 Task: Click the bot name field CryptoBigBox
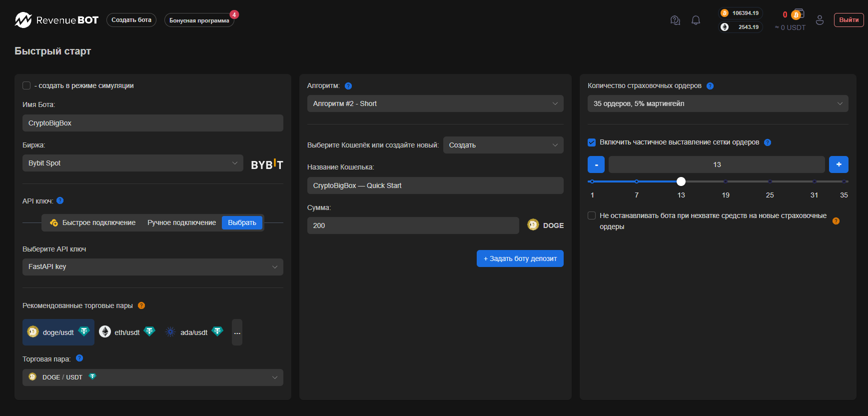(x=153, y=123)
